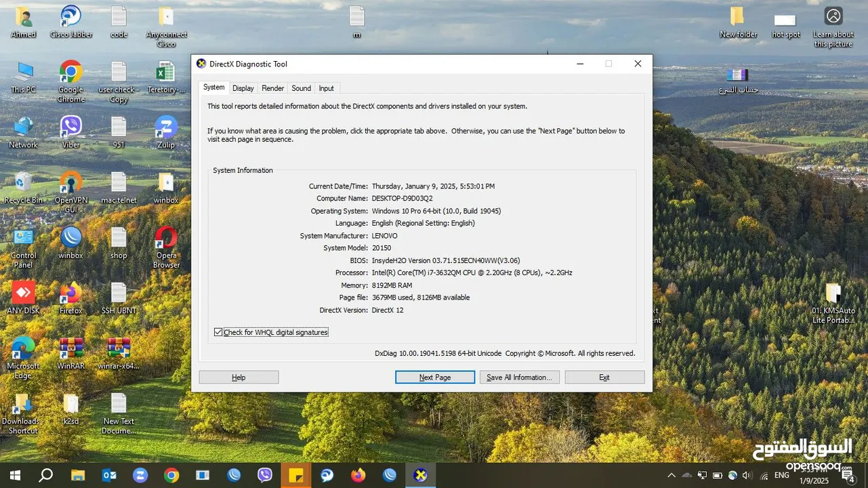Open the Firefox desktop shortcut
The height and width of the screenshot is (488, 868).
point(71,298)
